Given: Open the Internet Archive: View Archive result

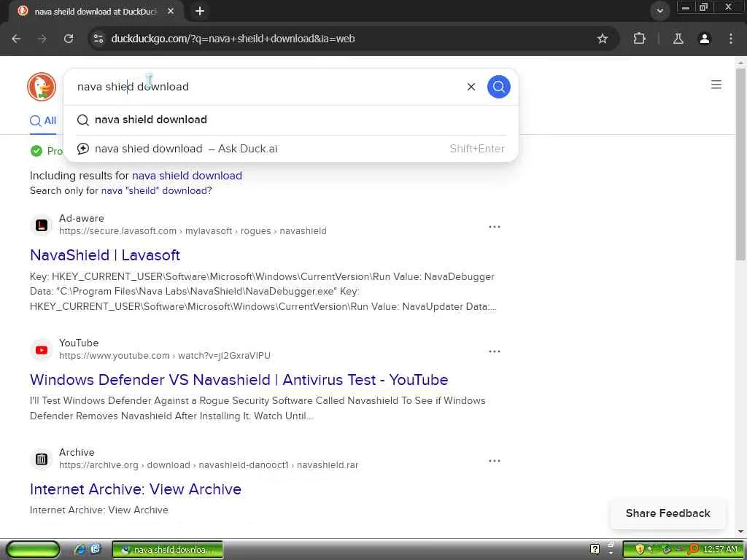Looking at the screenshot, I should click(x=135, y=489).
